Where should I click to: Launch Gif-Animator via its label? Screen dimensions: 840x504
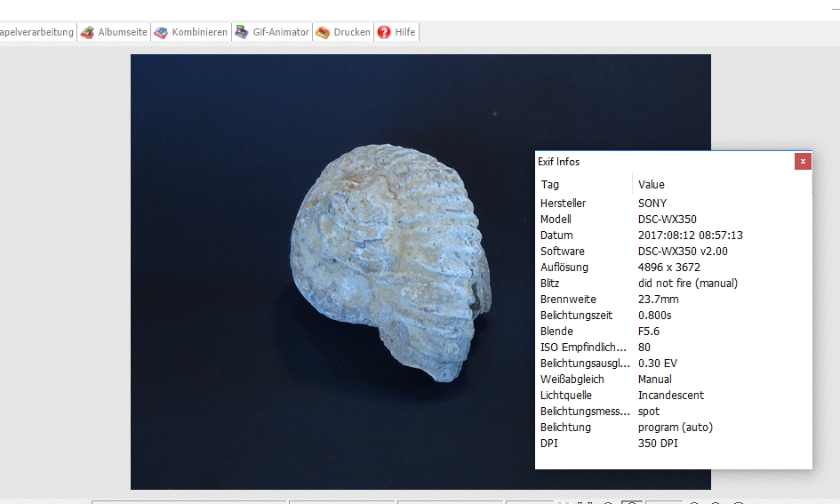(281, 32)
